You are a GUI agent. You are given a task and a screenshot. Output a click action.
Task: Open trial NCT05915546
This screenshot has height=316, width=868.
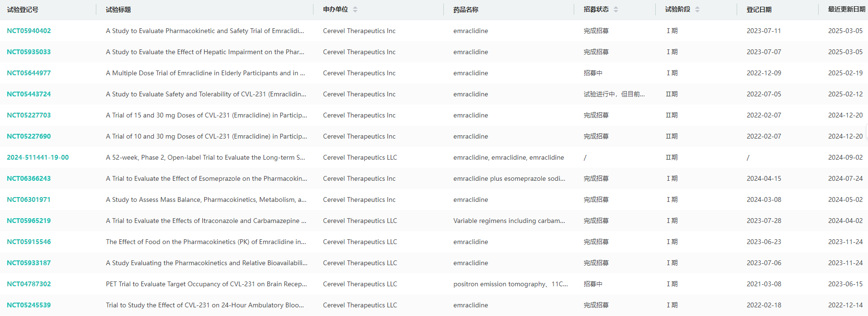tap(29, 242)
